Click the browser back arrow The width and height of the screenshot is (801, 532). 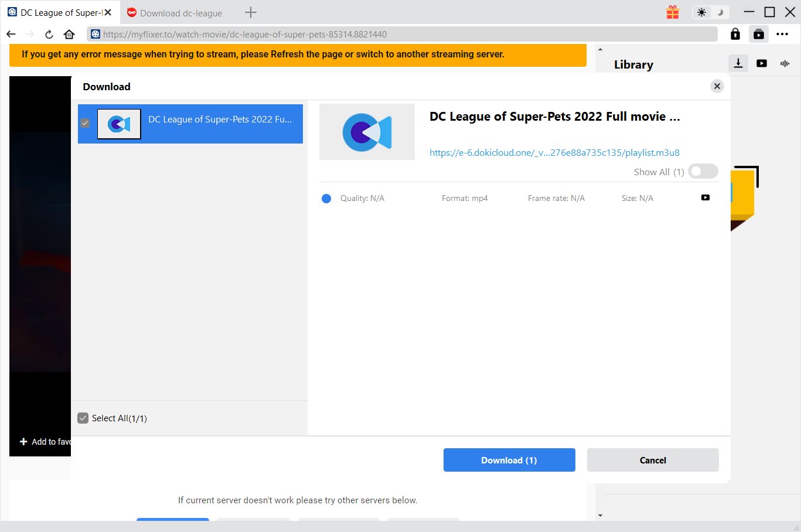pos(11,34)
